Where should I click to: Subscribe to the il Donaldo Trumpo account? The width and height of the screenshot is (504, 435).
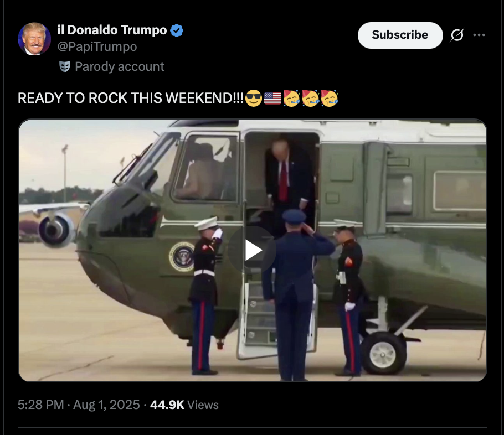[x=400, y=35]
